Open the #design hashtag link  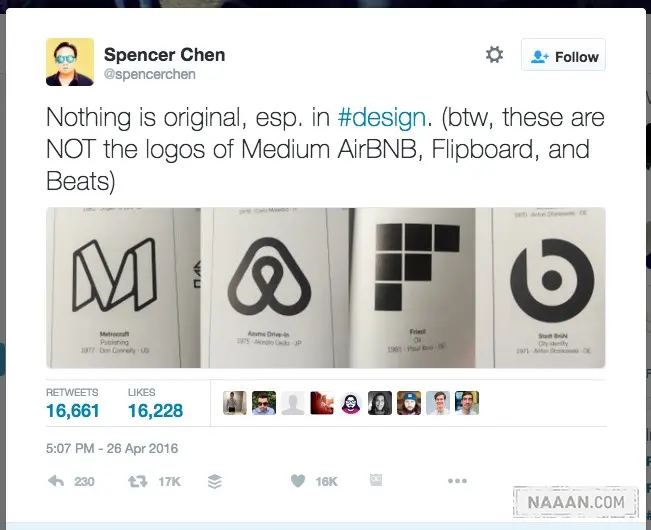[x=382, y=117]
